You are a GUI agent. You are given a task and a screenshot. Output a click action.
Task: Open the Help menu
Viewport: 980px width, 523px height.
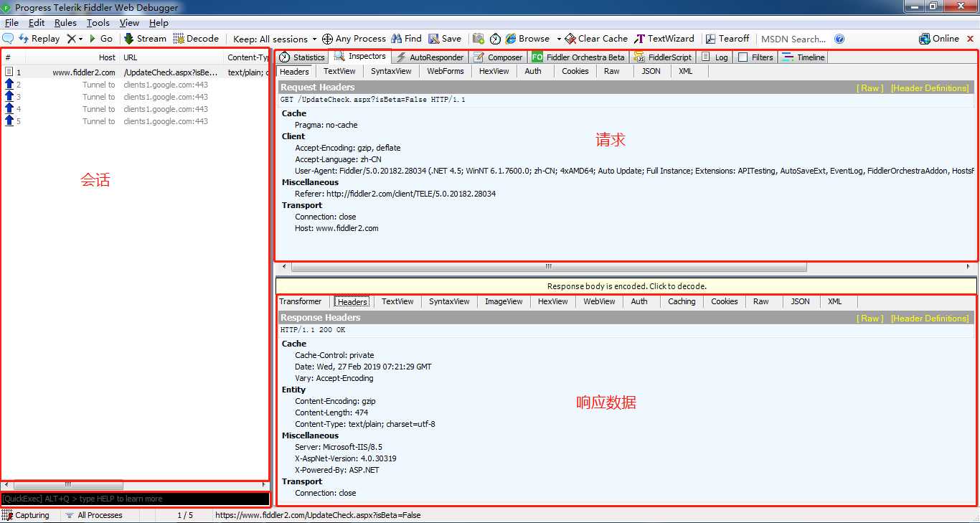click(x=159, y=23)
